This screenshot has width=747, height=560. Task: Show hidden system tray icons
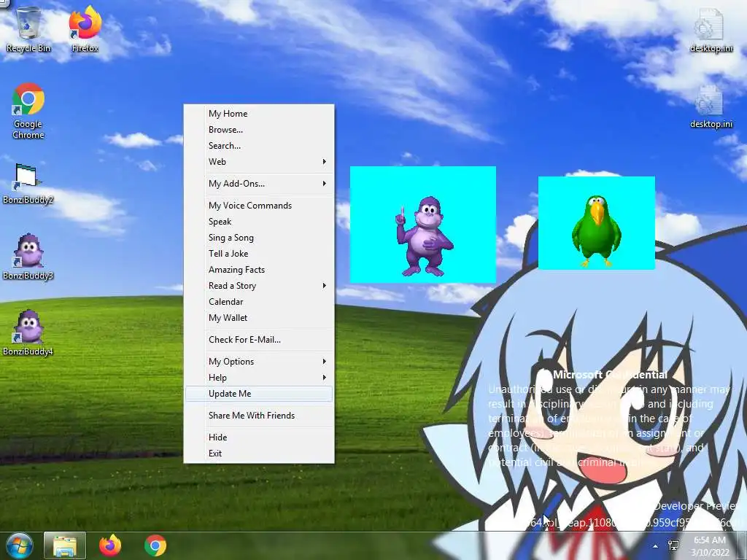click(x=656, y=546)
